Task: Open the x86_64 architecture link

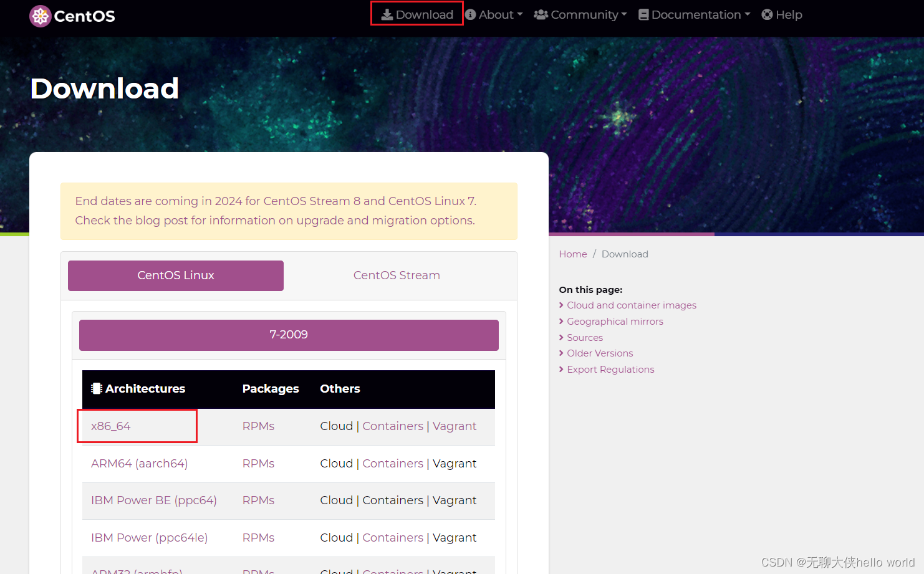Action: point(111,426)
